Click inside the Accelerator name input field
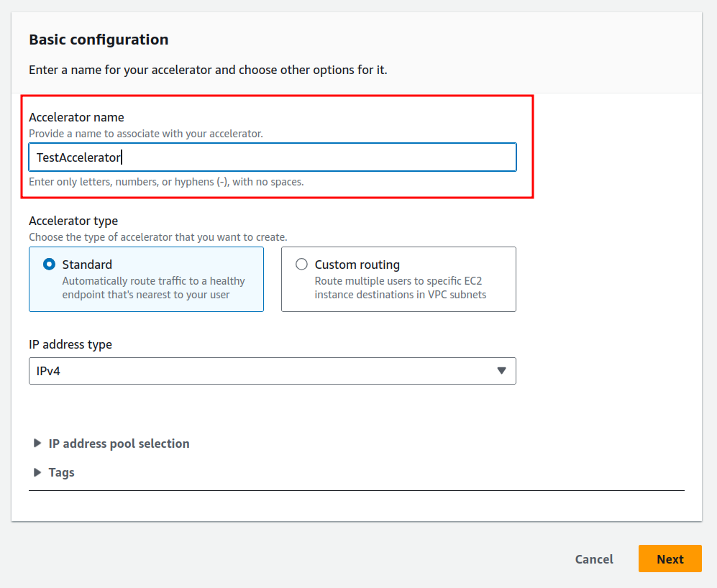Screen dimensions: 717x588 pos(272,157)
